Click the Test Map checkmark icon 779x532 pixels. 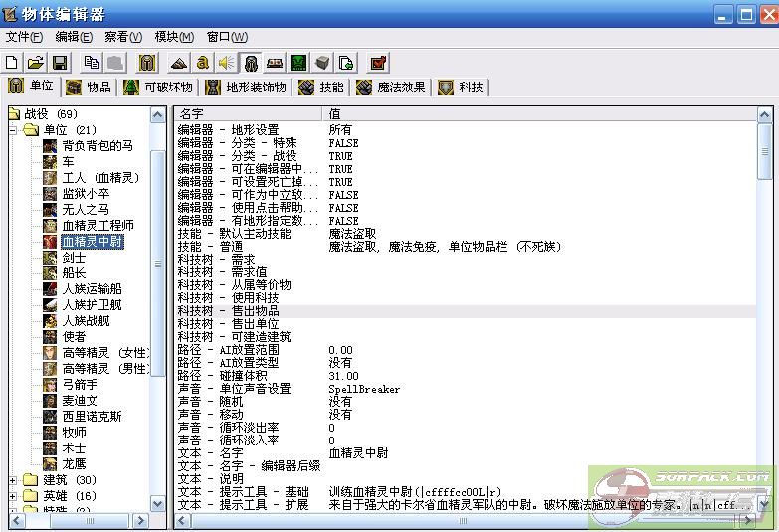[379, 63]
